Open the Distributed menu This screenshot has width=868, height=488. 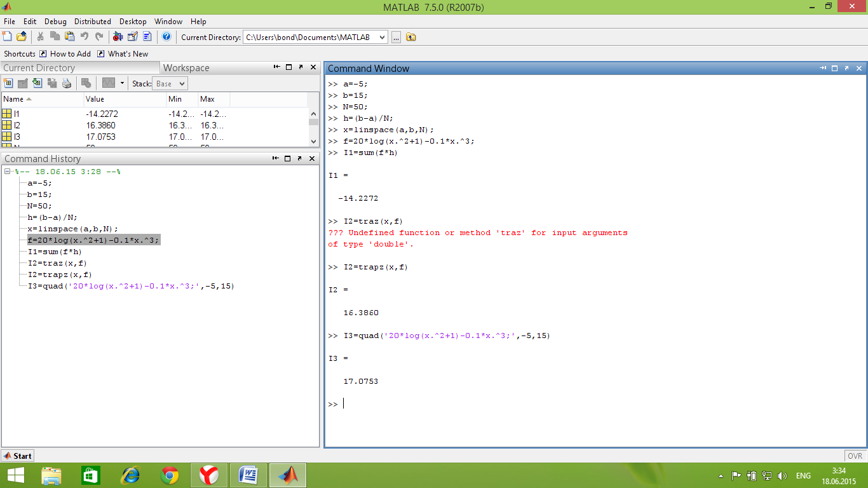click(93, 21)
